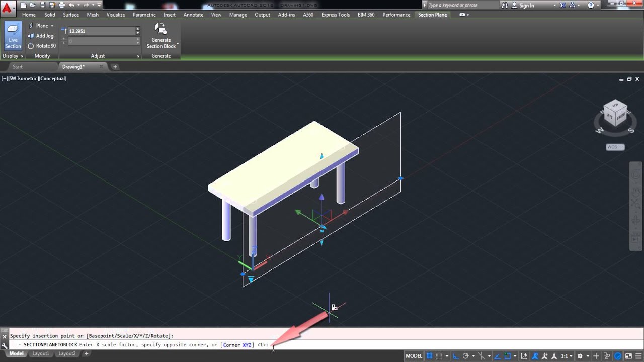Switch to the Home ribbon tab
The image size is (644, 362).
[29, 15]
